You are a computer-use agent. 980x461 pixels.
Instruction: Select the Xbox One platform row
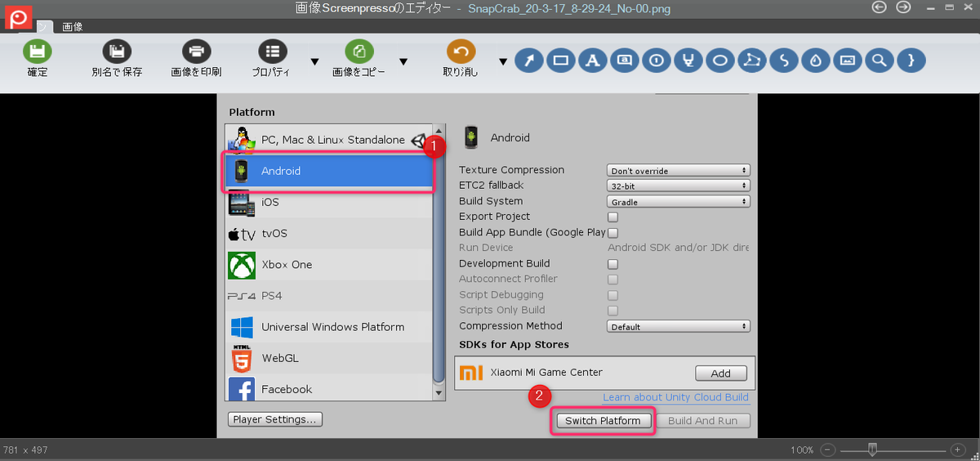coord(328,265)
